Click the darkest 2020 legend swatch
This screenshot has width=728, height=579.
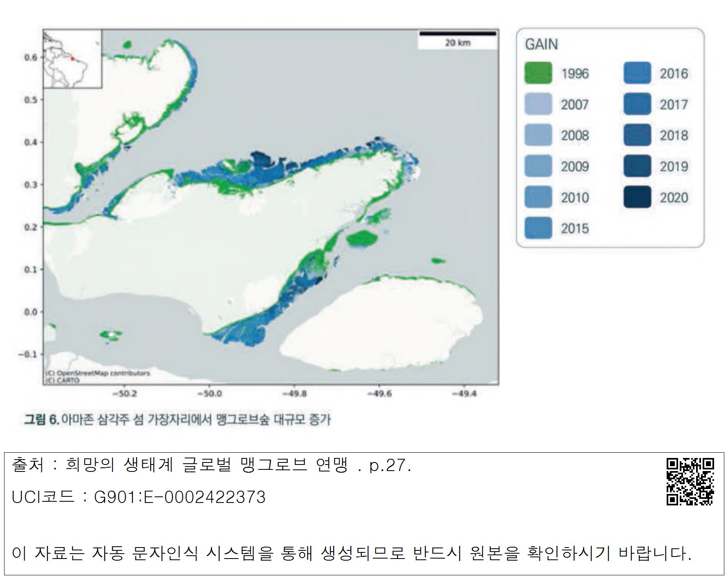(637, 197)
